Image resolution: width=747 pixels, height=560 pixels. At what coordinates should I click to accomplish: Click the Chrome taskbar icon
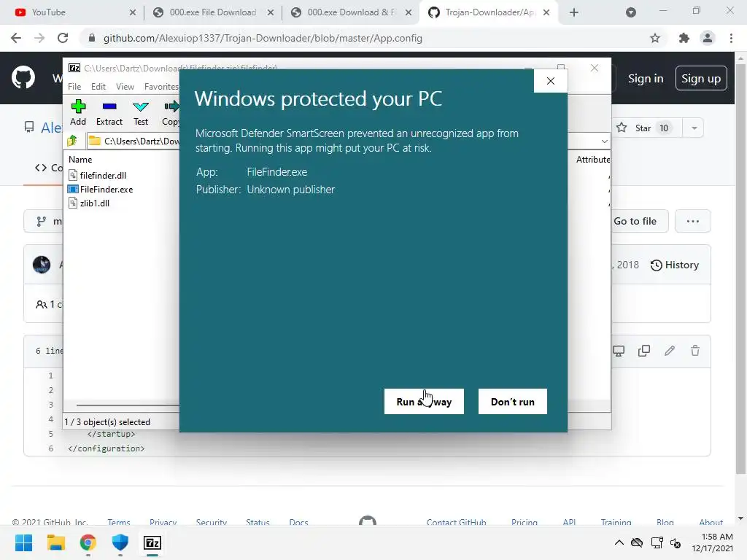click(88, 542)
